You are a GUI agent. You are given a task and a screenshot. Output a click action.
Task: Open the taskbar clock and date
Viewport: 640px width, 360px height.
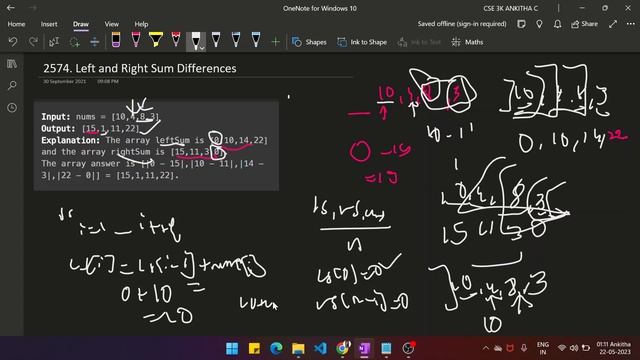click(x=613, y=348)
